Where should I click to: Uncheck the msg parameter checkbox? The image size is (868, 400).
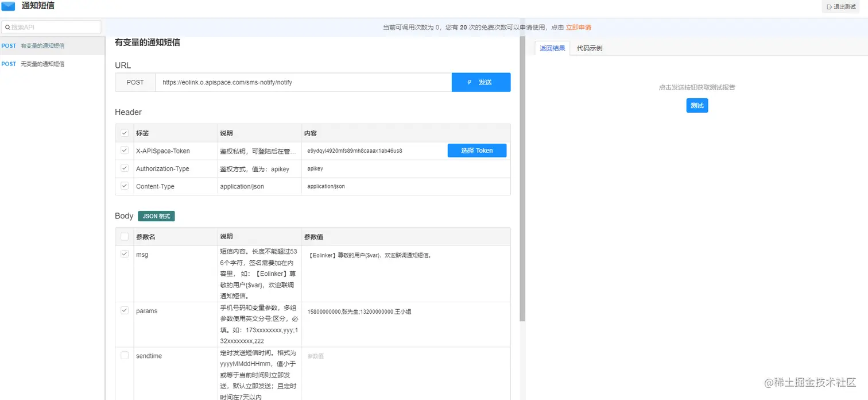click(125, 254)
